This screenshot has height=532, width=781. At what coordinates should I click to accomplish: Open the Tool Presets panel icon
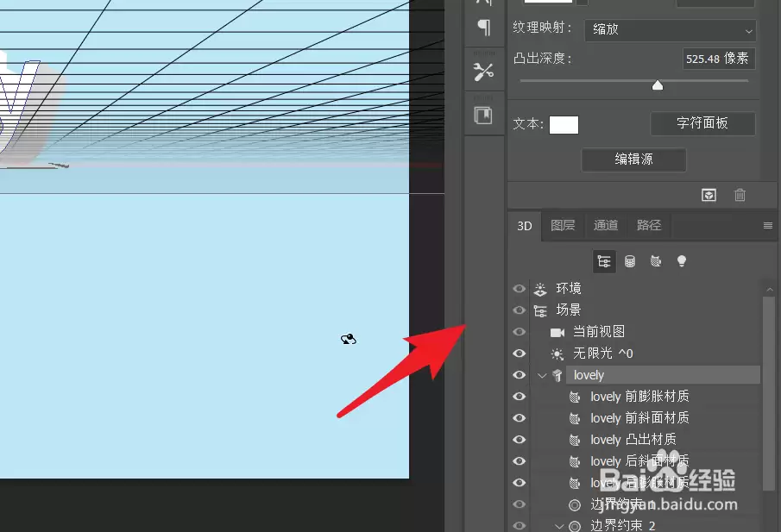pyautogui.click(x=483, y=72)
